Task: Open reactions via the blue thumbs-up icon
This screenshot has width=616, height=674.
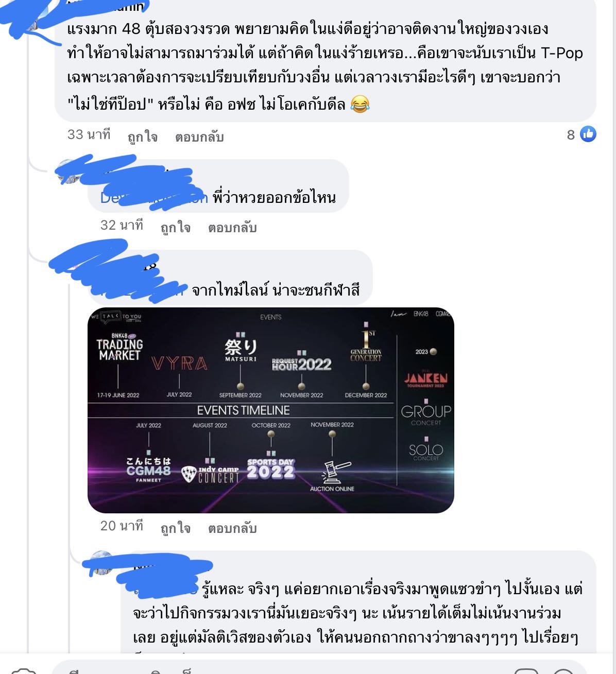Action: (x=588, y=134)
